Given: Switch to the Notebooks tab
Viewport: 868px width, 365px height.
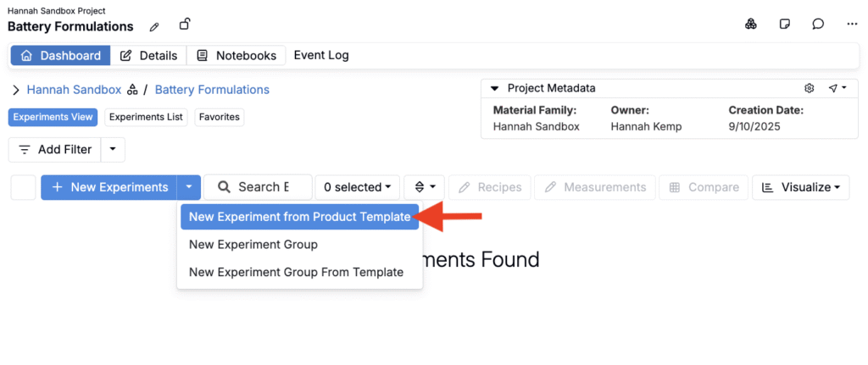Looking at the screenshot, I should coord(236,55).
